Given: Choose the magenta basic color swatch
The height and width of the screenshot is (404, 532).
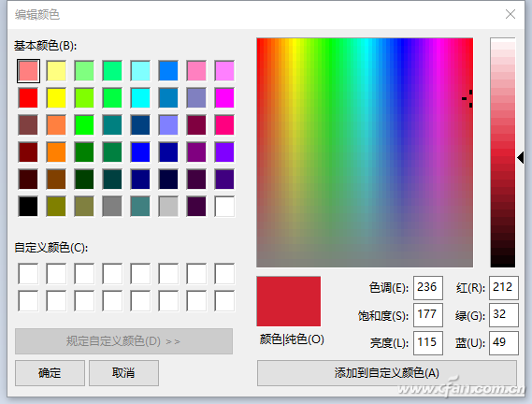Looking at the screenshot, I should (x=224, y=98).
